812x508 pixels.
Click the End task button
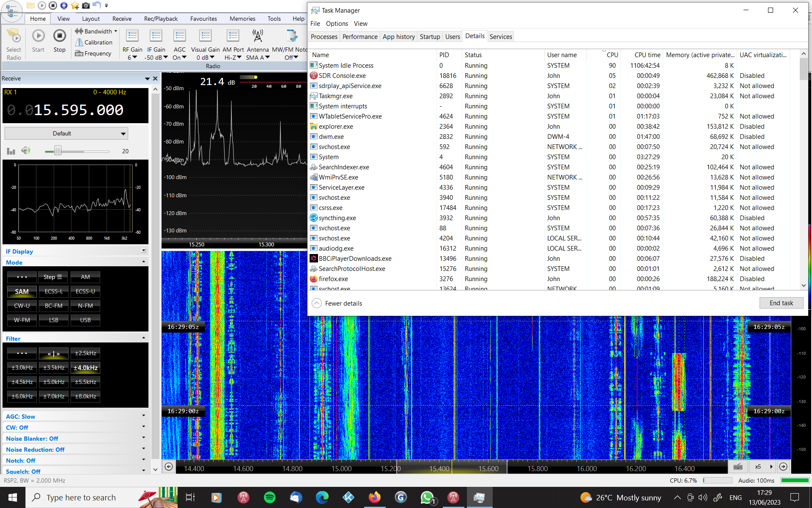click(x=781, y=303)
